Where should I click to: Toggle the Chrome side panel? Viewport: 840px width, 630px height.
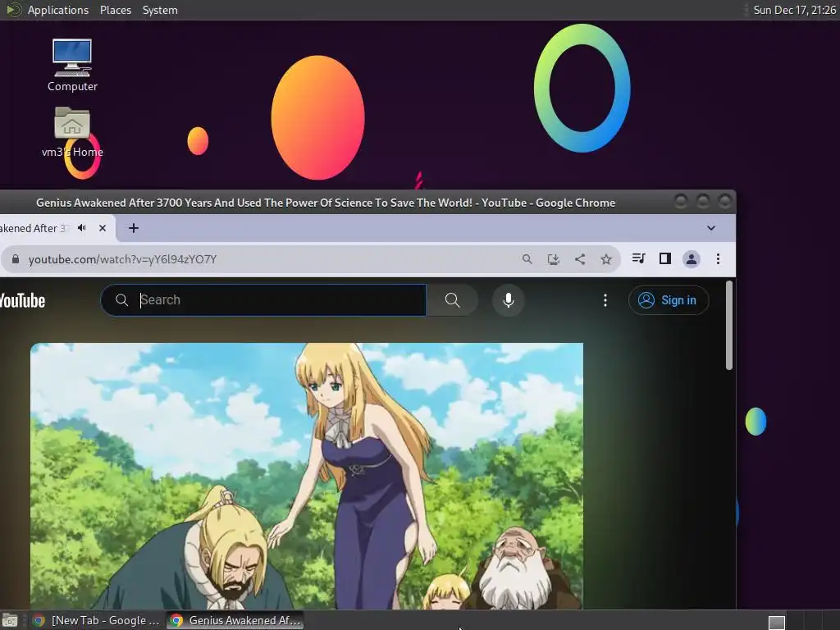click(664, 258)
